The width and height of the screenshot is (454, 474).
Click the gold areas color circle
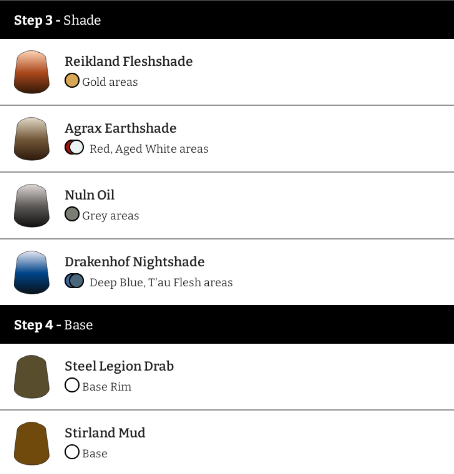tap(72, 81)
